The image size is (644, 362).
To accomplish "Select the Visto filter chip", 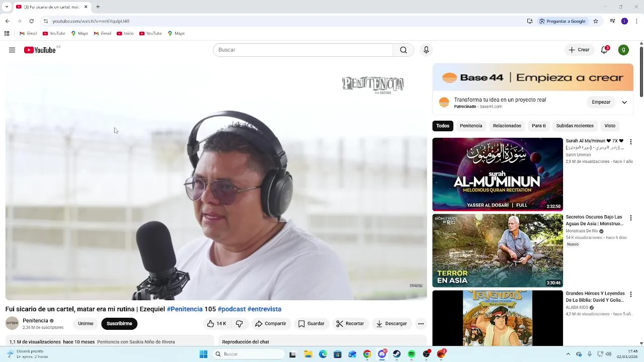I will (x=610, y=126).
